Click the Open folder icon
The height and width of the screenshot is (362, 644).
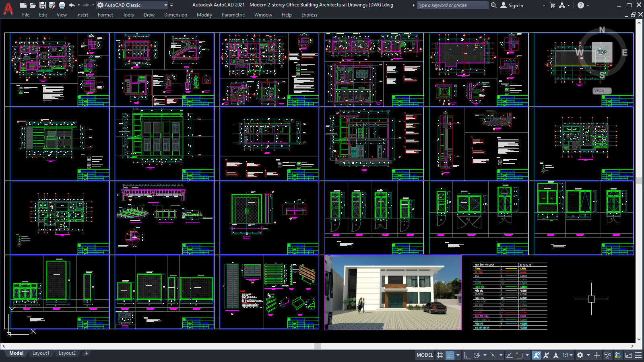coord(33,5)
